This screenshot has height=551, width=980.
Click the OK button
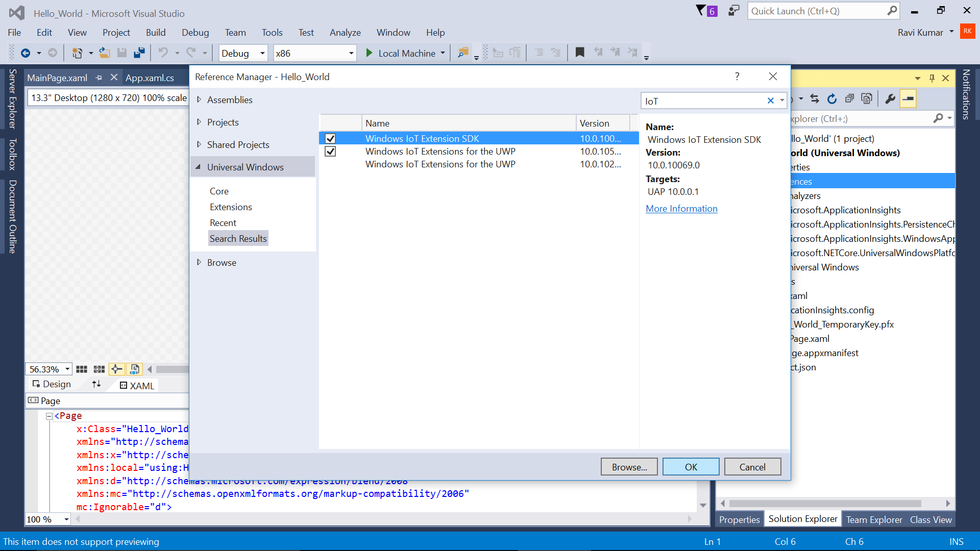pyautogui.click(x=691, y=467)
